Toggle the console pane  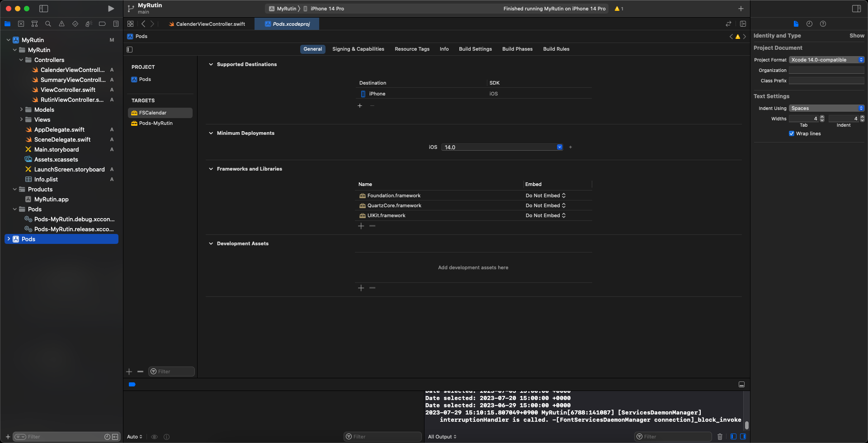tap(743, 437)
